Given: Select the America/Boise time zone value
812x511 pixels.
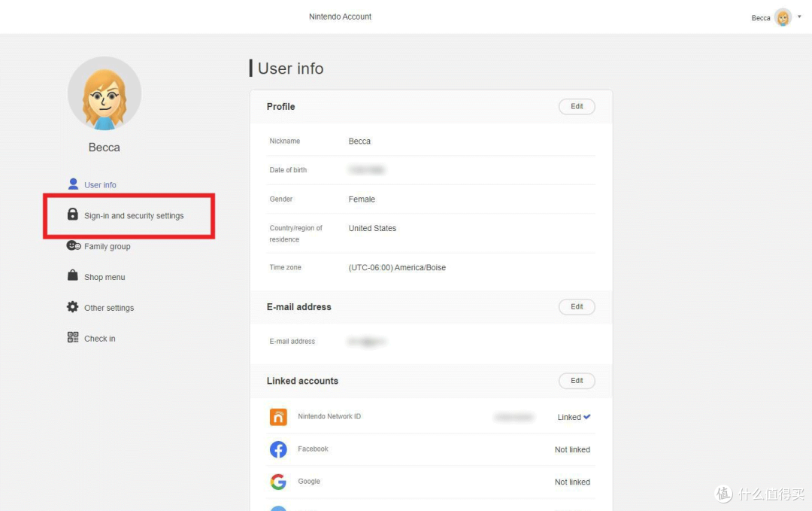Looking at the screenshot, I should (397, 267).
